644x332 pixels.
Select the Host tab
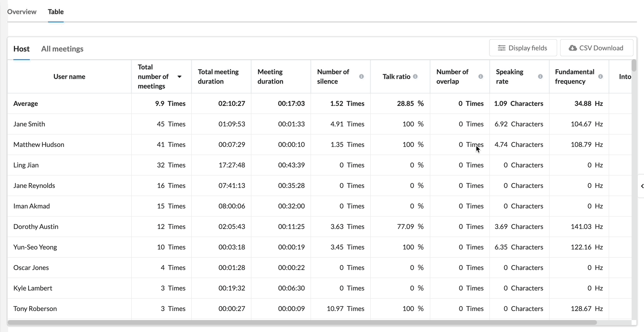click(x=21, y=49)
